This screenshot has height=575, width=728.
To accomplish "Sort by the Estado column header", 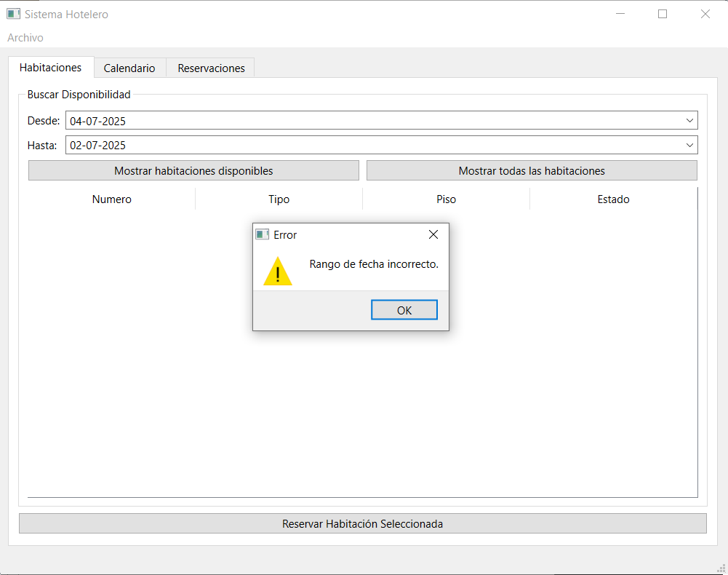I will coord(613,199).
